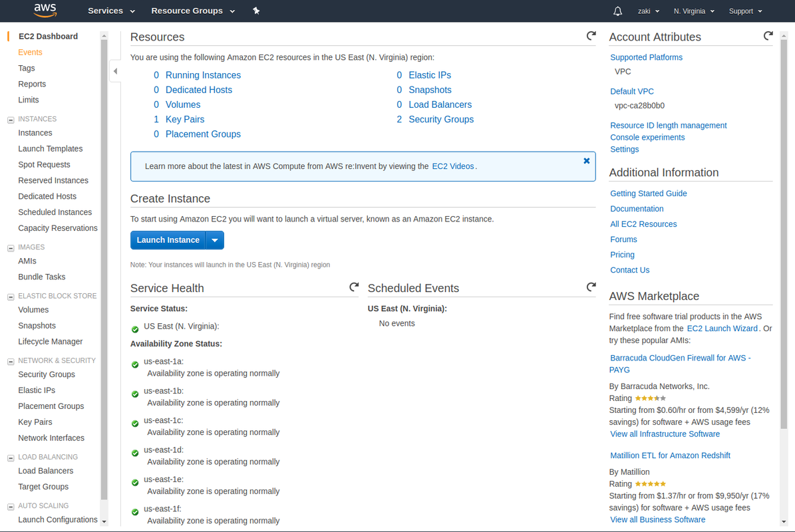Collapse the left navigation sidebar arrow
795x532 pixels.
[x=115, y=71]
